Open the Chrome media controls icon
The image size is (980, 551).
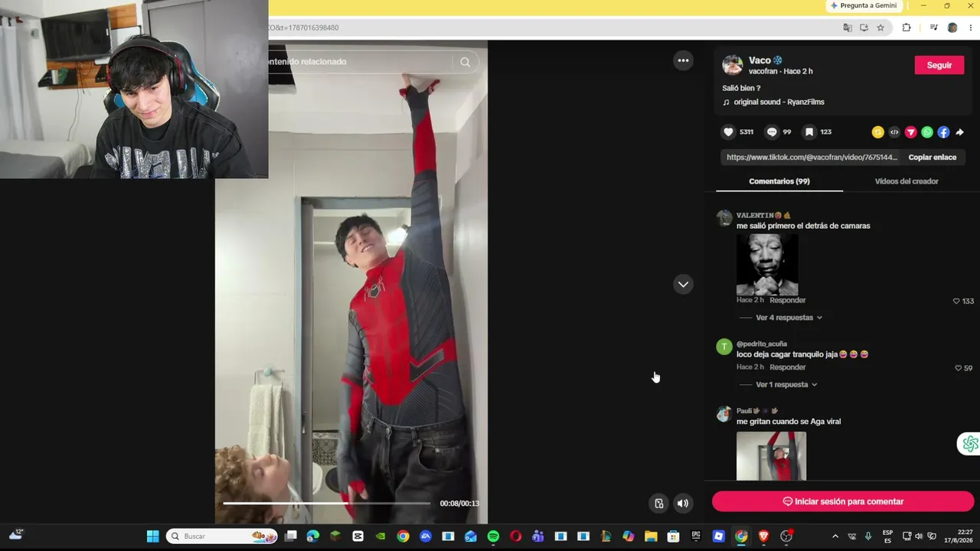click(x=933, y=28)
